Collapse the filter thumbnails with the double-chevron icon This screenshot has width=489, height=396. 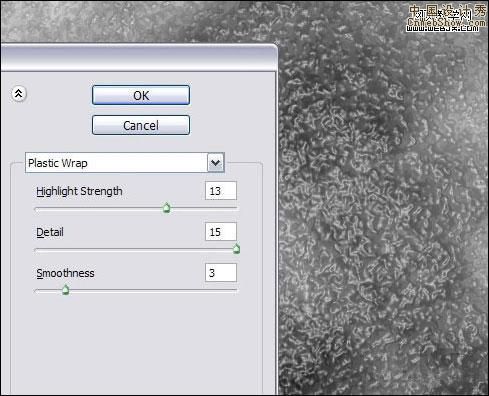pos(19,94)
